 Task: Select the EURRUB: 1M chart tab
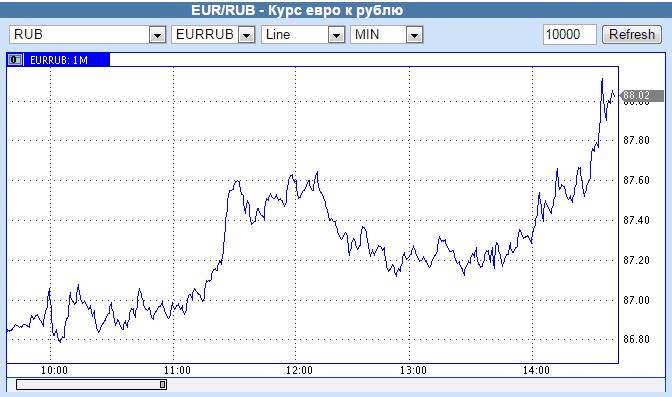pos(58,60)
